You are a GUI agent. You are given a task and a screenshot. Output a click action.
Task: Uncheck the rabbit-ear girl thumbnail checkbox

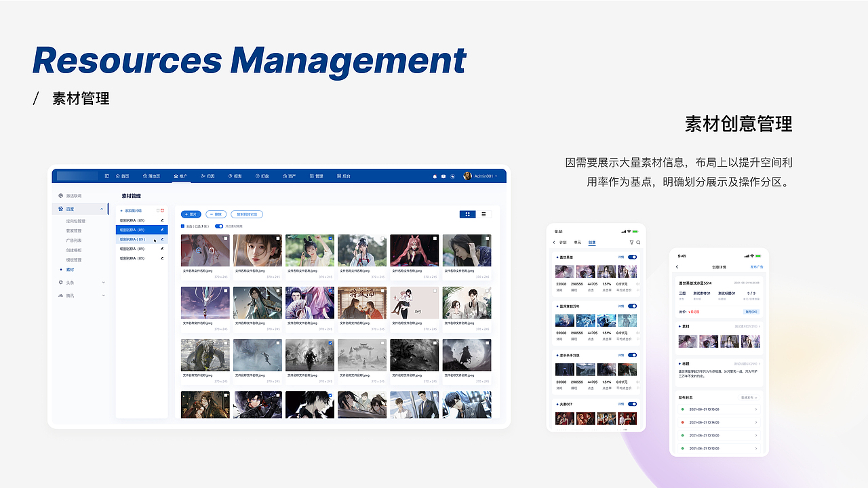[330, 239]
